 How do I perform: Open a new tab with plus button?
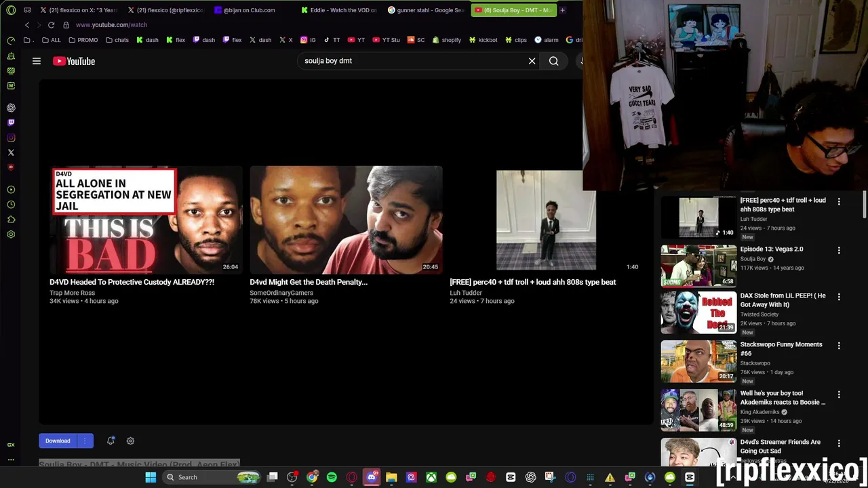click(562, 10)
